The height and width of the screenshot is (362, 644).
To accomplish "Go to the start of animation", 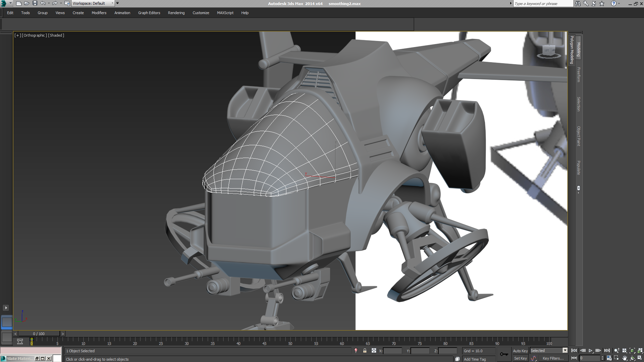I will [x=574, y=351].
